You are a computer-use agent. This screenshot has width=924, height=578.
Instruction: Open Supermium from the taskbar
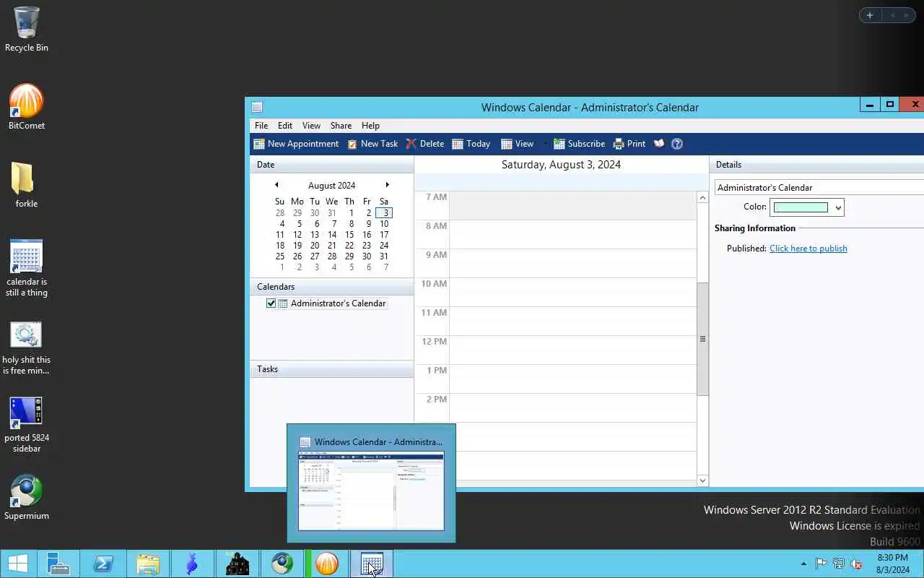coord(282,564)
